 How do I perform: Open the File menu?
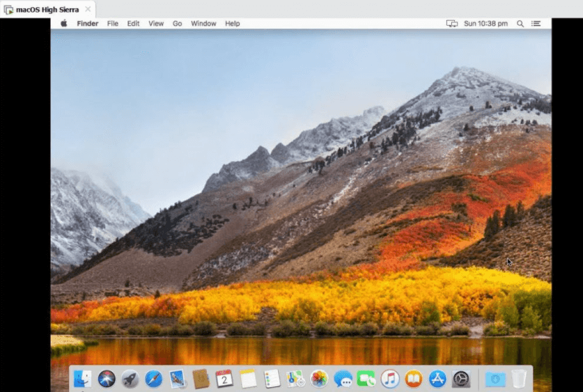coord(112,24)
